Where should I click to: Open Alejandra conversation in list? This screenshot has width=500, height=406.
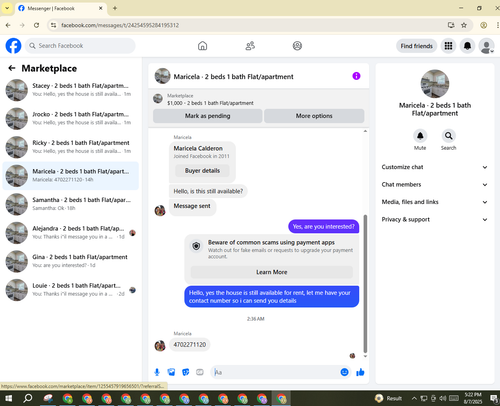(71, 233)
